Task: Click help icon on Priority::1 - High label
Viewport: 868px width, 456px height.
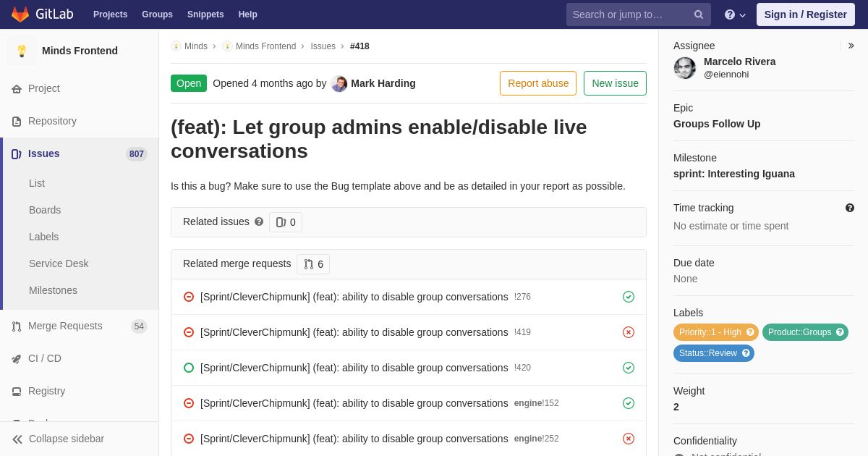Action: [750, 332]
